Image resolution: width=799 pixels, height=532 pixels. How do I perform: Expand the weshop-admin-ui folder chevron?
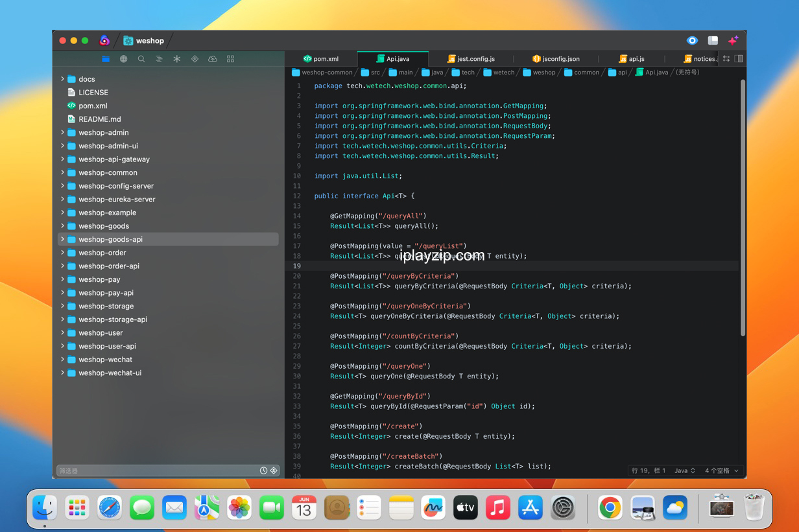[62, 146]
